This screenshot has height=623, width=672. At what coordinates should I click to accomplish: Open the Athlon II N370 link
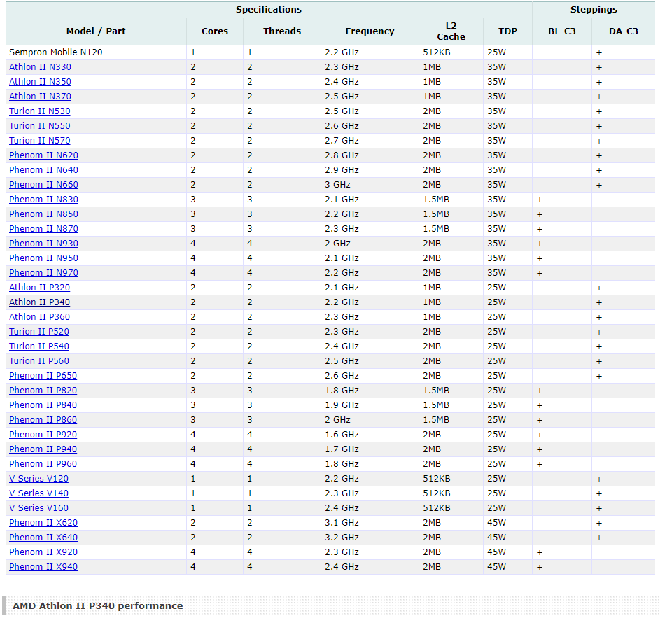pyautogui.click(x=41, y=97)
